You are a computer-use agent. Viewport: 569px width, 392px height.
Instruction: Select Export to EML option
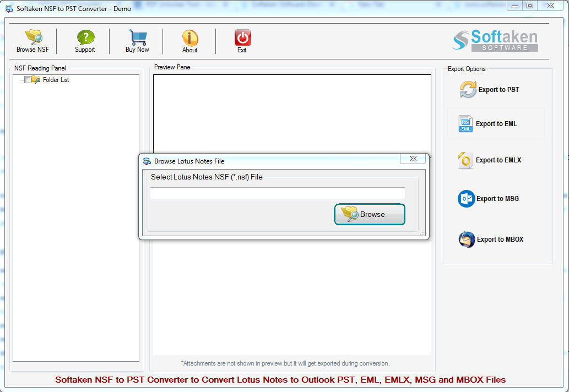487,124
